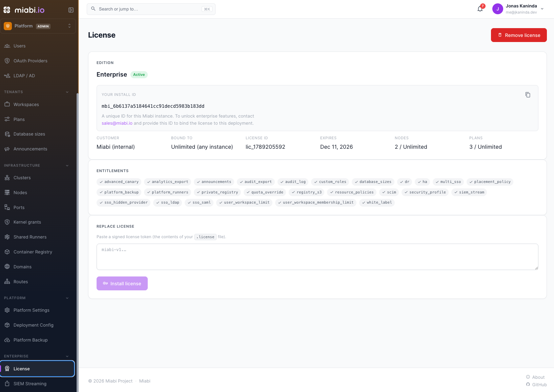The image size is (554, 392).
Task: Open SIEM Streaming page
Action: 37,384
